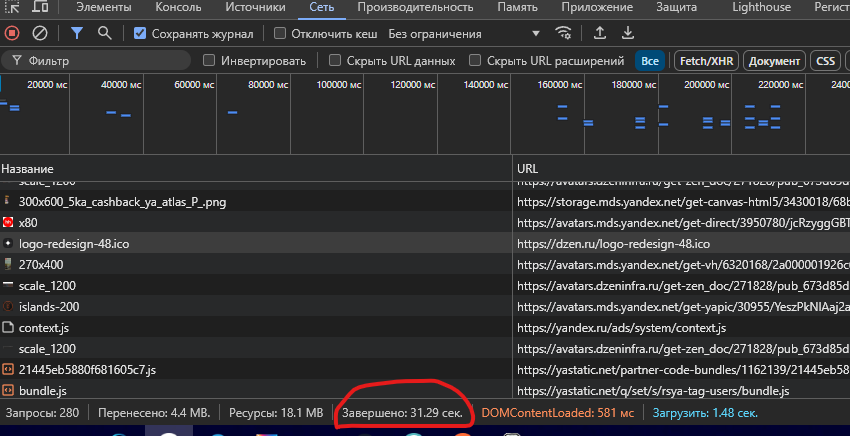The height and width of the screenshot is (436, 850).
Task: Check the Скрыть URL данных checkbox
Action: click(335, 60)
